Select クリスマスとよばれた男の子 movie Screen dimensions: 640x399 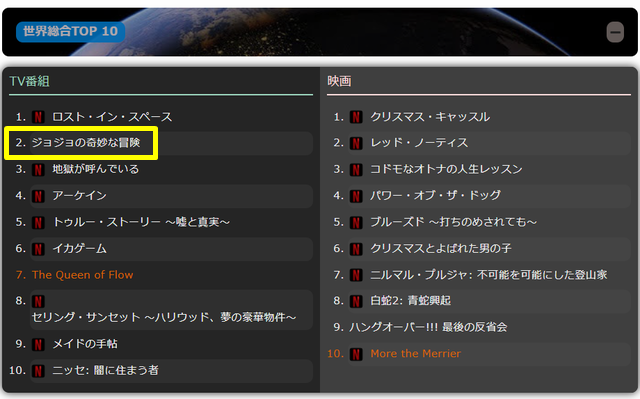pyautogui.click(x=441, y=248)
